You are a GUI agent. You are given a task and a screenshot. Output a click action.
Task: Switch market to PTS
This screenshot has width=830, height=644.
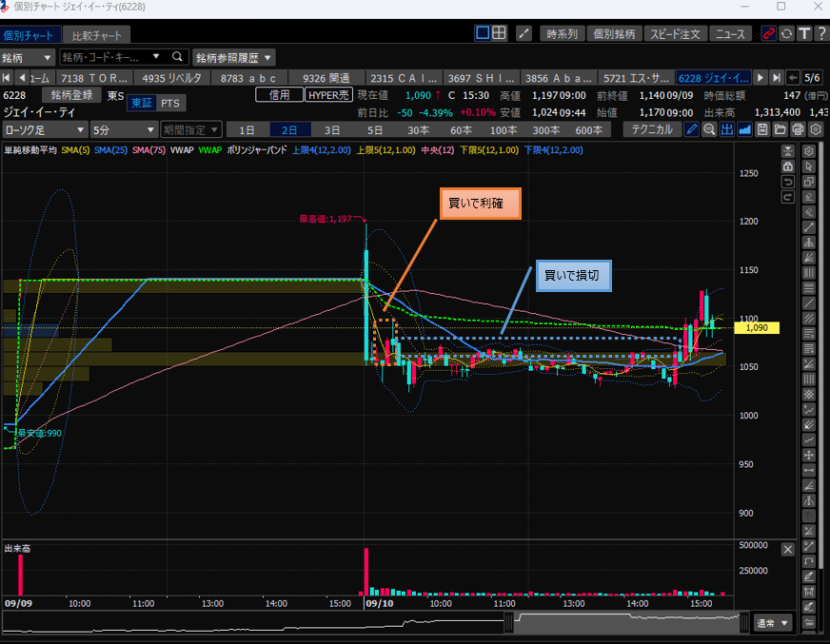coord(169,103)
